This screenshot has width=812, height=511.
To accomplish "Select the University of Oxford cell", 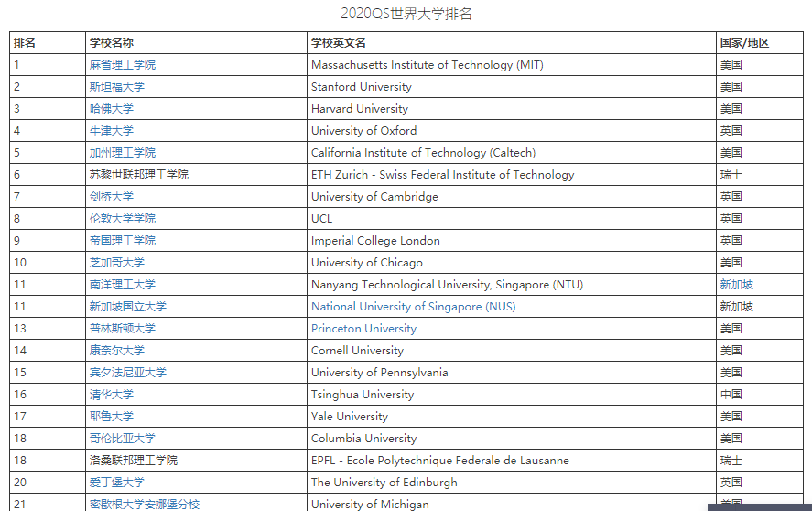I will point(512,131).
